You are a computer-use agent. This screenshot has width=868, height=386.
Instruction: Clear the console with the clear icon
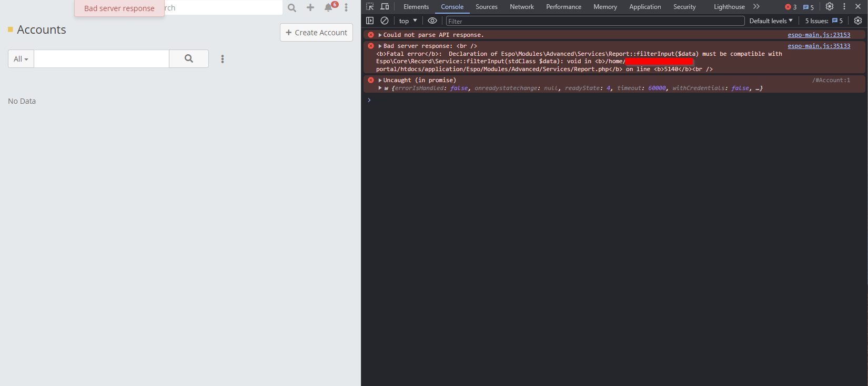(x=385, y=21)
